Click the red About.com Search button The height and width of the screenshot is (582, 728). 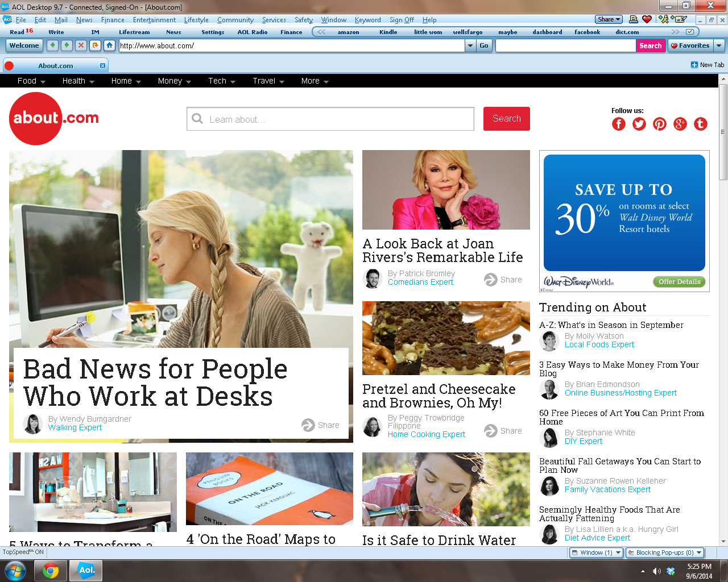coord(507,119)
